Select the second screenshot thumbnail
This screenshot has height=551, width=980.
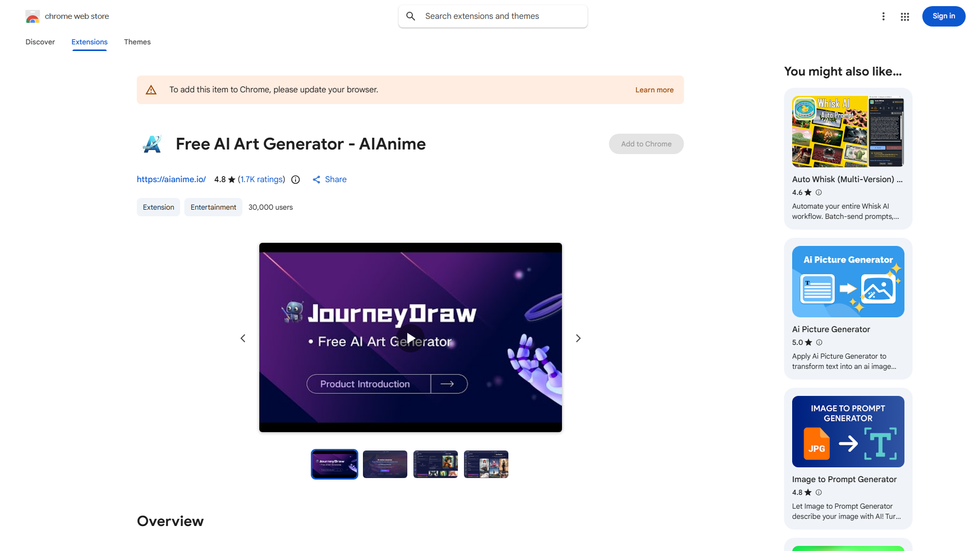pyautogui.click(x=385, y=464)
